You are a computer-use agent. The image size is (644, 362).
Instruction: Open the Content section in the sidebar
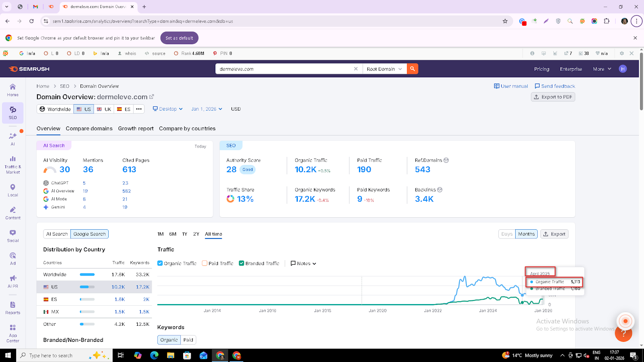click(x=12, y=213)
